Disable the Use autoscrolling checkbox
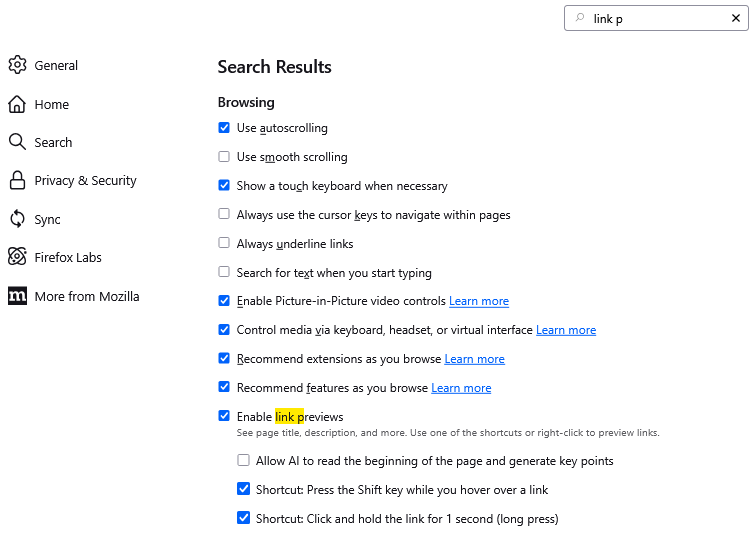752x535 pixels. coord(224,128)
